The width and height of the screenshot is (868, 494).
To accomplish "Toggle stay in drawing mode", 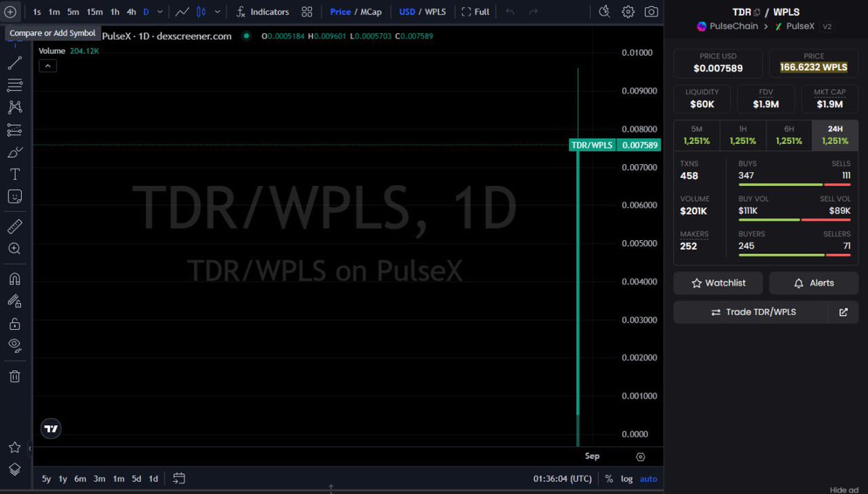I will pyautogui.click(x=14, y=301).
